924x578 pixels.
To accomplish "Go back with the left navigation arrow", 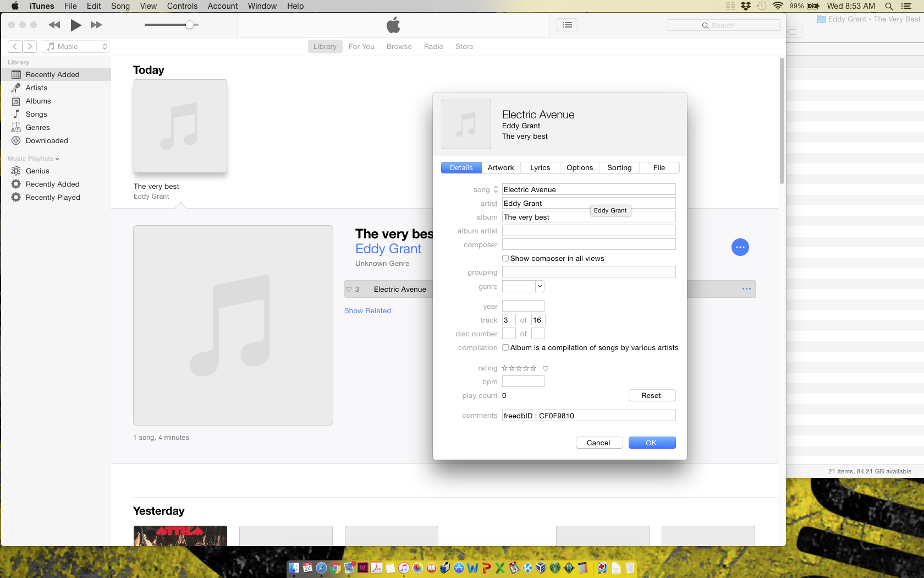I will (15, 47).
